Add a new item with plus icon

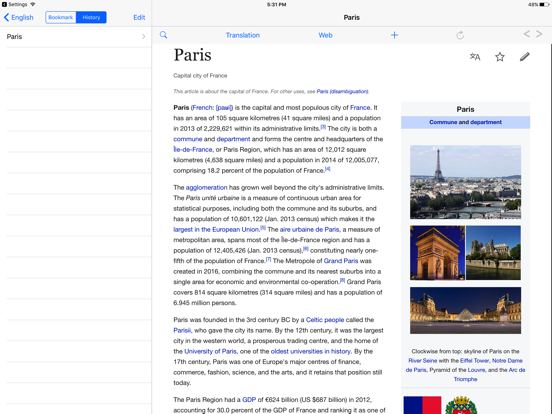(394, 35)
